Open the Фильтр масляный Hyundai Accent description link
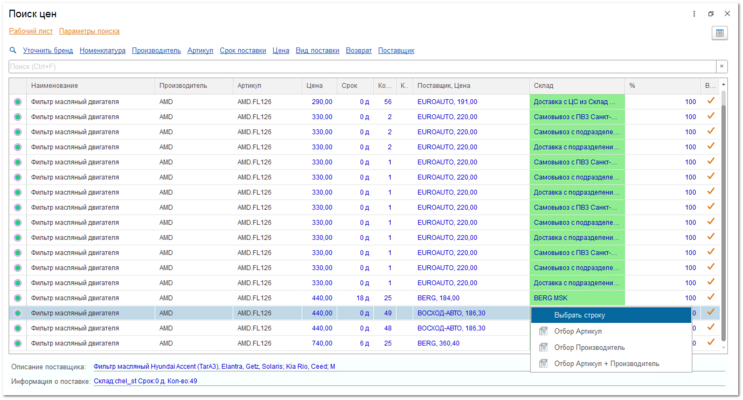This screenshot has height=400, width=743. pyautogui.click(x=214, y=366)
